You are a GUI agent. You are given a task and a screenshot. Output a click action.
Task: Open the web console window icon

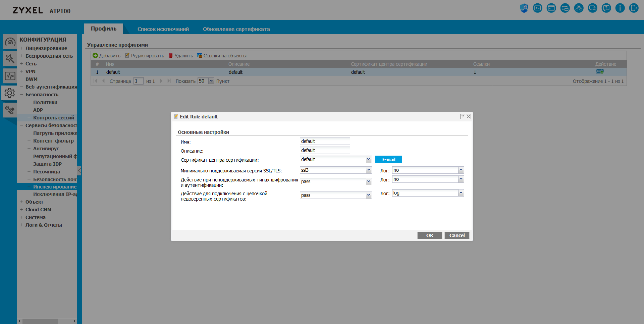click(551, 8)
